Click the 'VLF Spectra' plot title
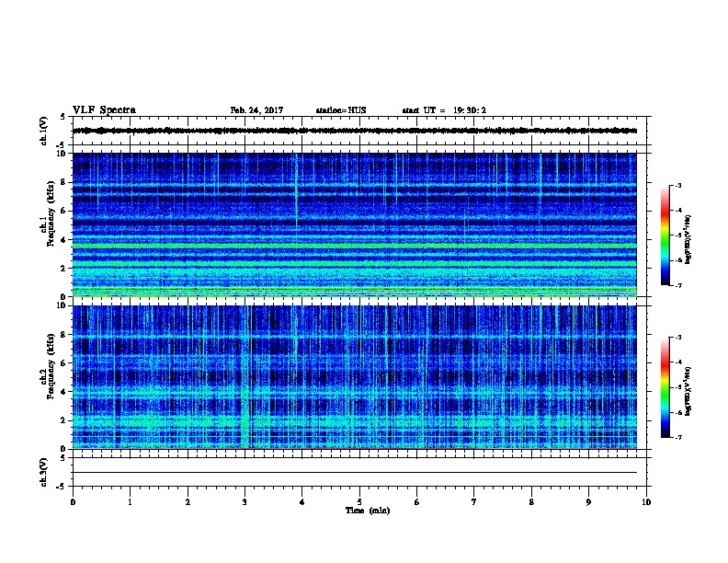Viewport: 728px width, 563px height. [x=104, y=110]
